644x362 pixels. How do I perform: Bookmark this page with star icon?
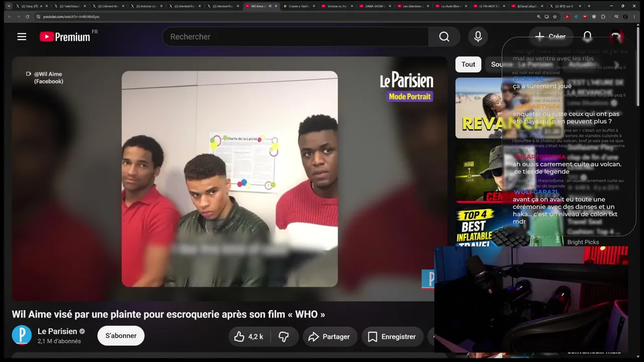click(555, 17)
